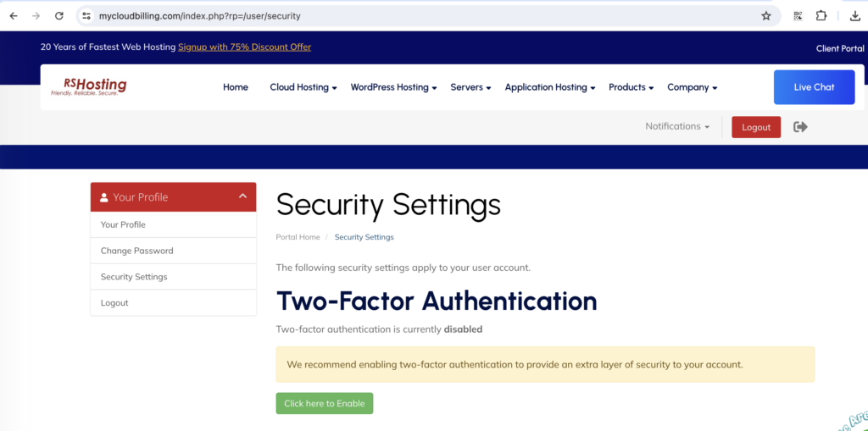Click 'The following security settings apply' text
868x431 pixels.
coord(403,268)
